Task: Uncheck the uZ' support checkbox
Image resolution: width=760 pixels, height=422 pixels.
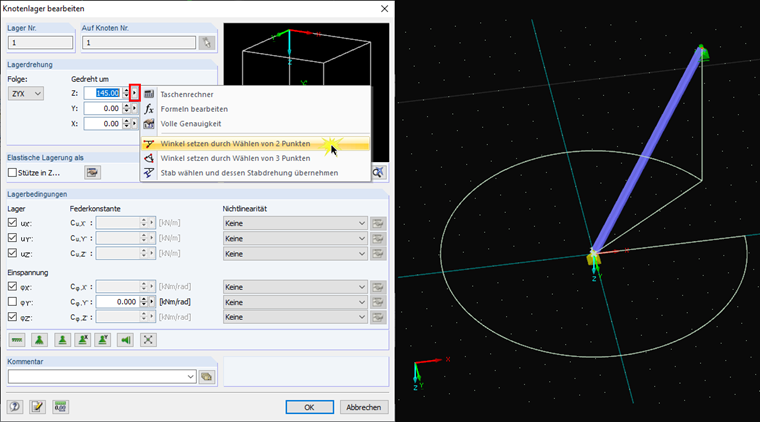Action: 12,253
